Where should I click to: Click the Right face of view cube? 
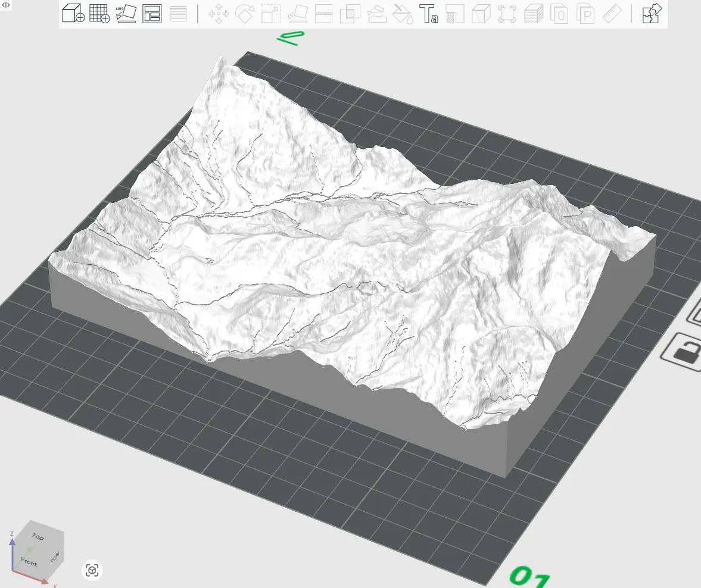55,556
